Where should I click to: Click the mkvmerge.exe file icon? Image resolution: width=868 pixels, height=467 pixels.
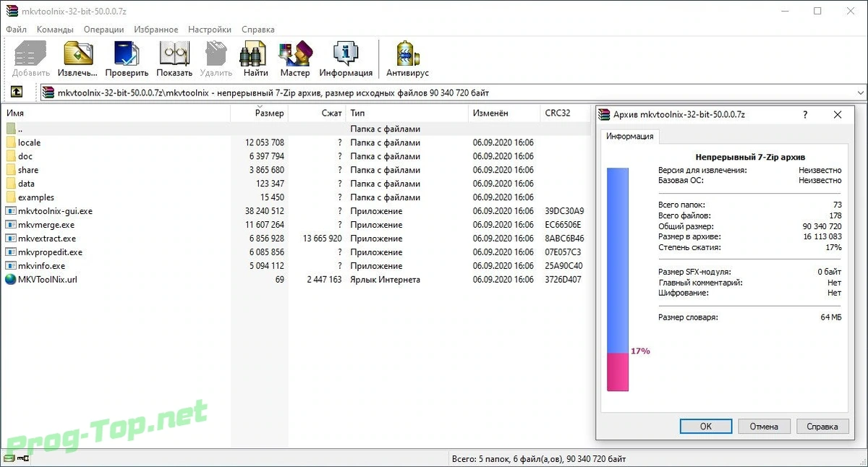(x=11, y=225)
